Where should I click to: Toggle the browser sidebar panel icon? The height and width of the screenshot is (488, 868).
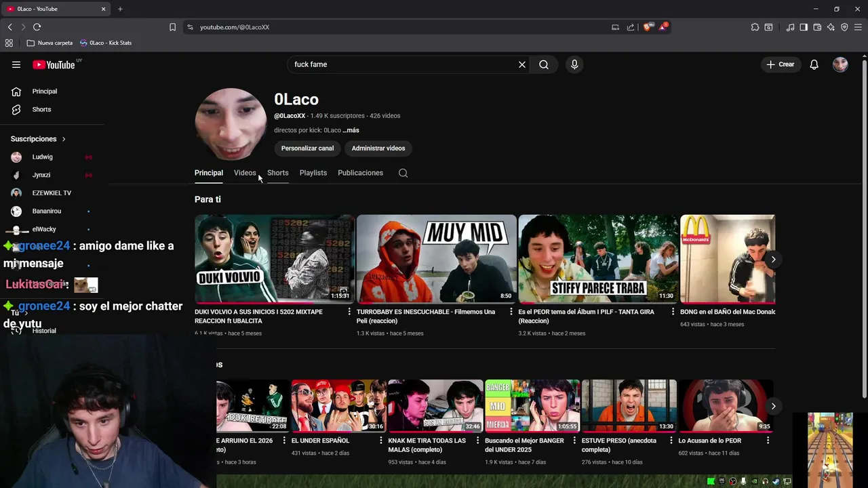tap(804, 27)
